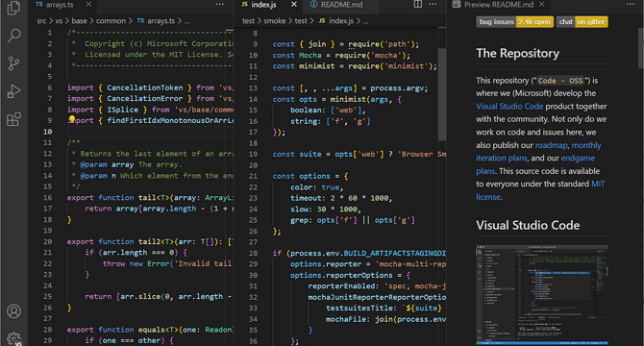Click 'reporterEnabled' property on line 31
The image size is (644, 346).
coord(342,286)
